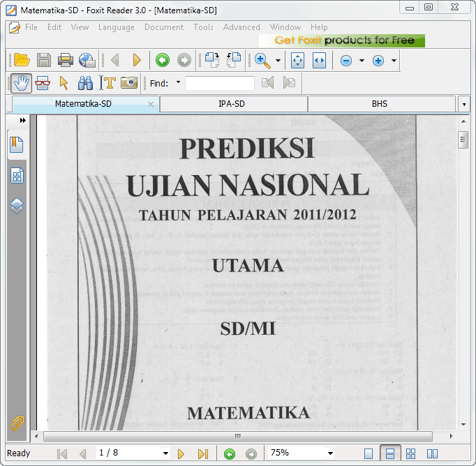
Task: Click the Open folder icon
Action: coord(22,60)
